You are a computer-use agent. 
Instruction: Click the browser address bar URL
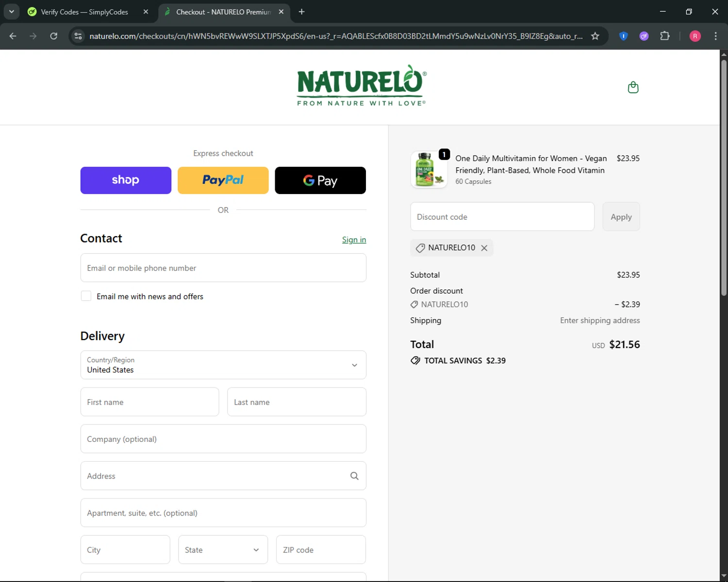[336, 36]
